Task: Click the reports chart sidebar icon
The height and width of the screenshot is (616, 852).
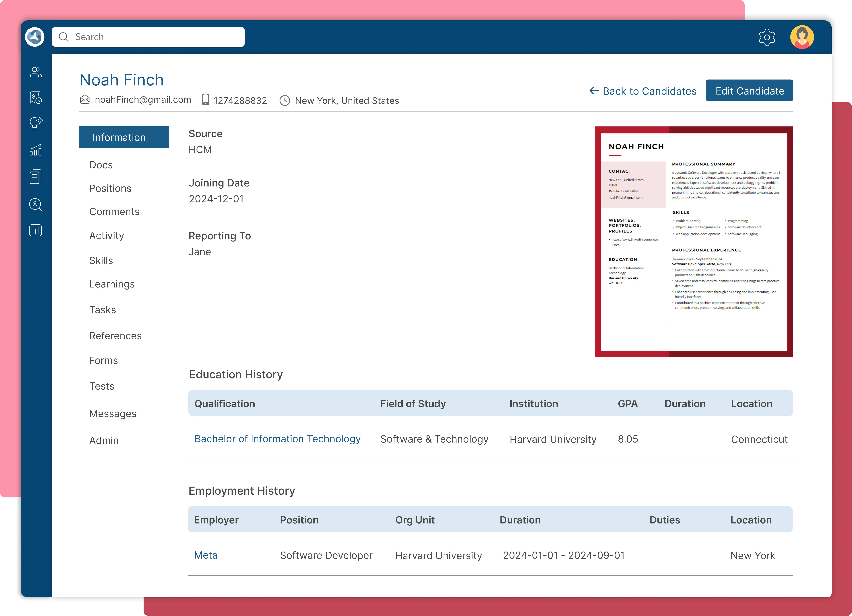Action: pos(36,230)
